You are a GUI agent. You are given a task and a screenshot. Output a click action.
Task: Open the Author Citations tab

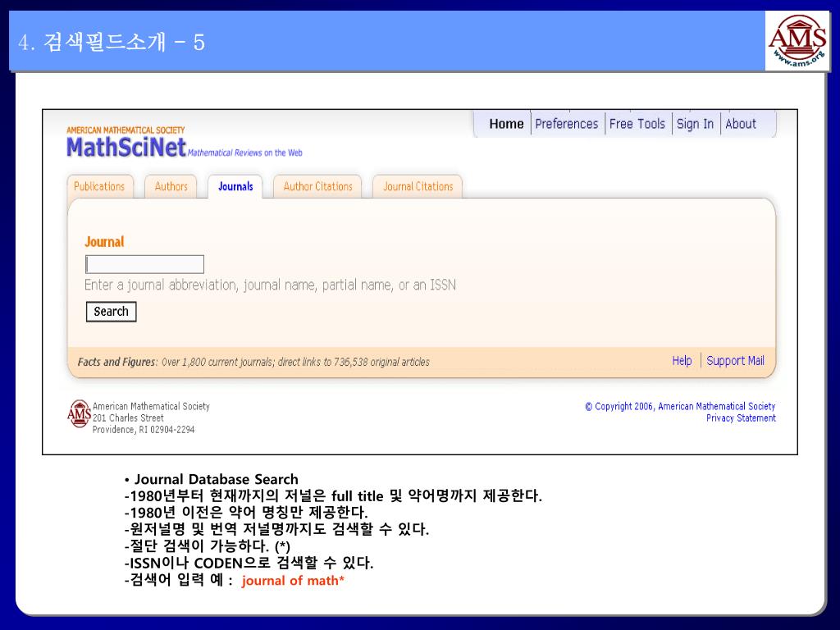coord(317,186)
